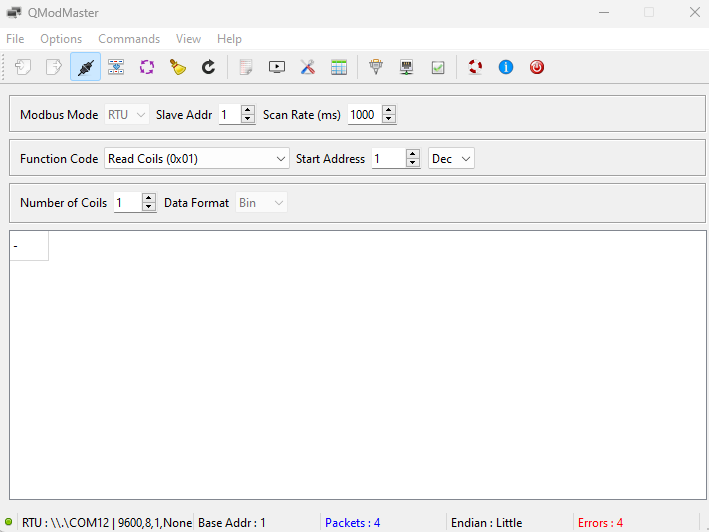Click the Load Session toolbar icon
The image size is (709, 532).
(23, 67)
